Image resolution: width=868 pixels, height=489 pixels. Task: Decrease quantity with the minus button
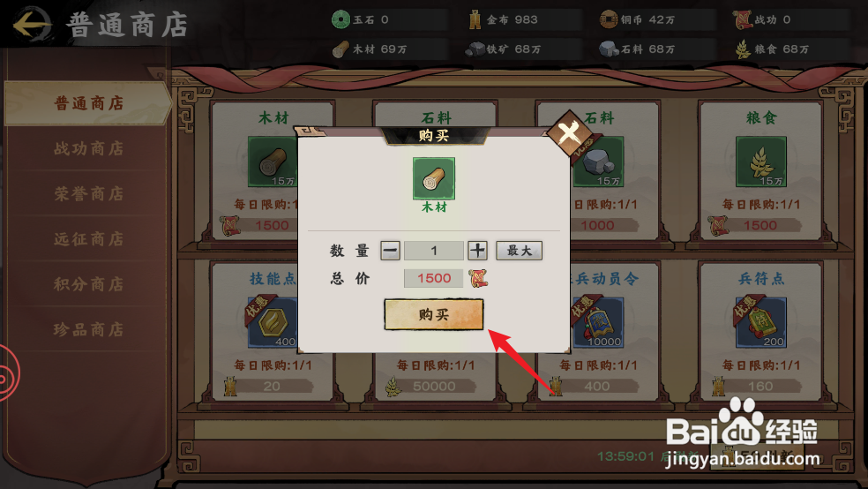[x=390, y=251]
